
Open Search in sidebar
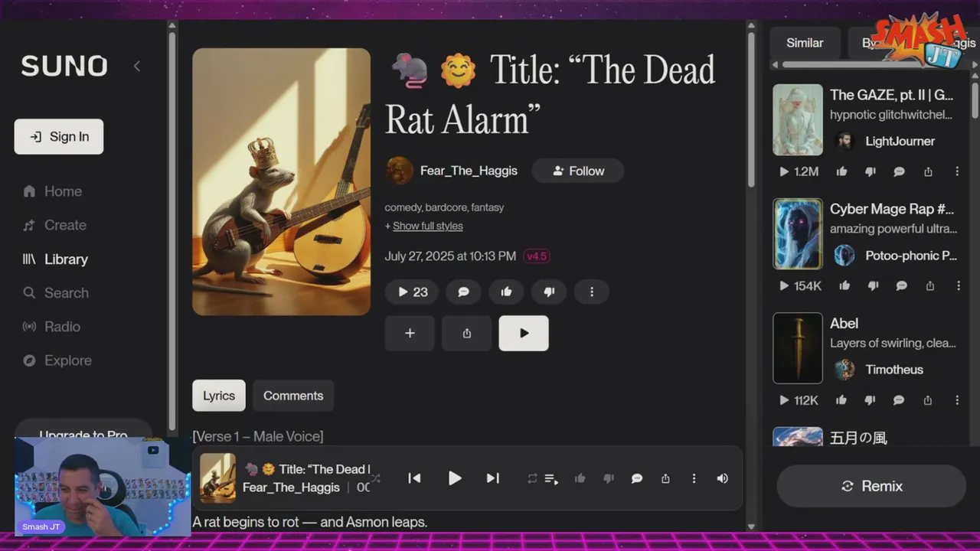pos(56,292)
